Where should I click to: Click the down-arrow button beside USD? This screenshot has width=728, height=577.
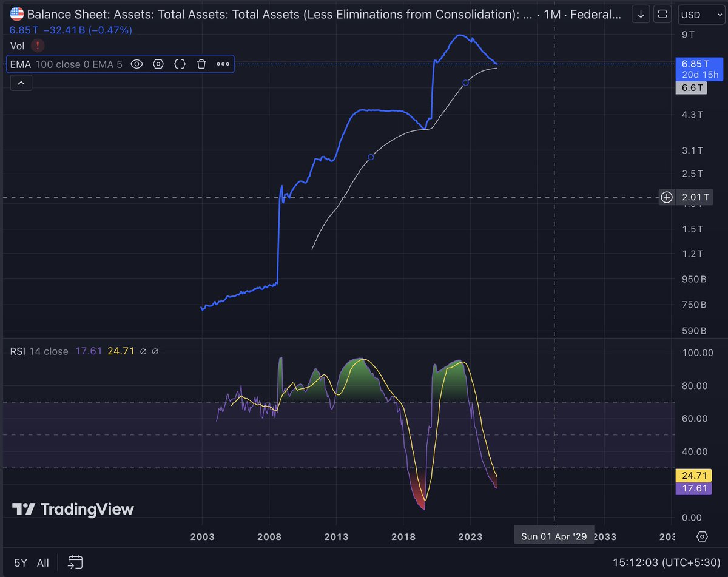642,14
